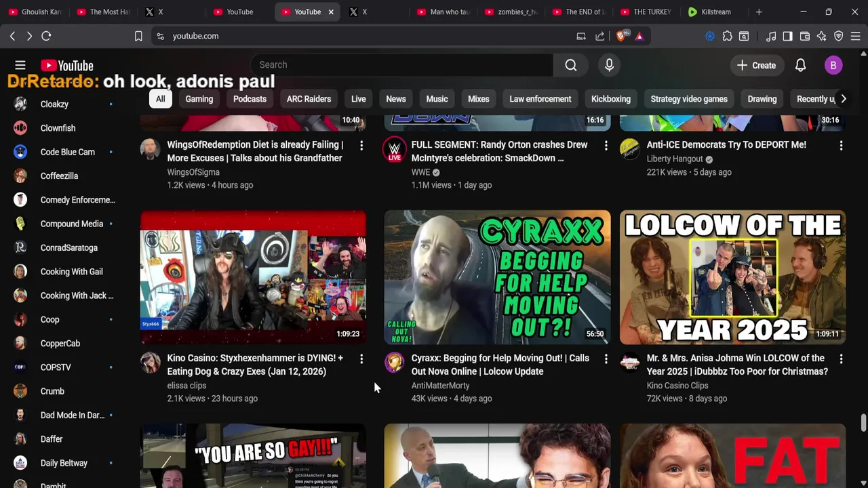Click the share page icon in address bar

click(x=600, y=36)
